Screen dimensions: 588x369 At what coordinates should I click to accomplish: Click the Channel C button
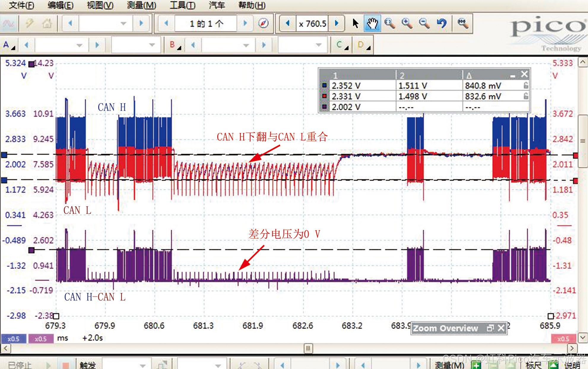342,45
